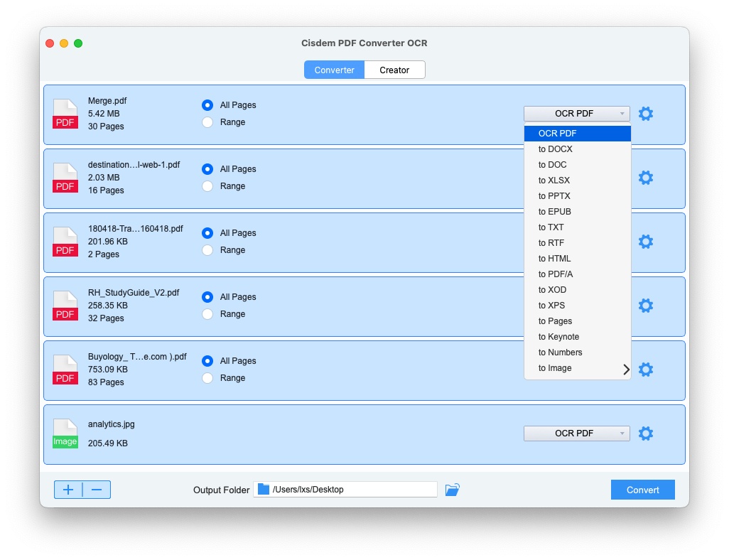This screenshot has height=560, width=729.
Task: Open settings gear for Merge.pdf
Action: 645,114
